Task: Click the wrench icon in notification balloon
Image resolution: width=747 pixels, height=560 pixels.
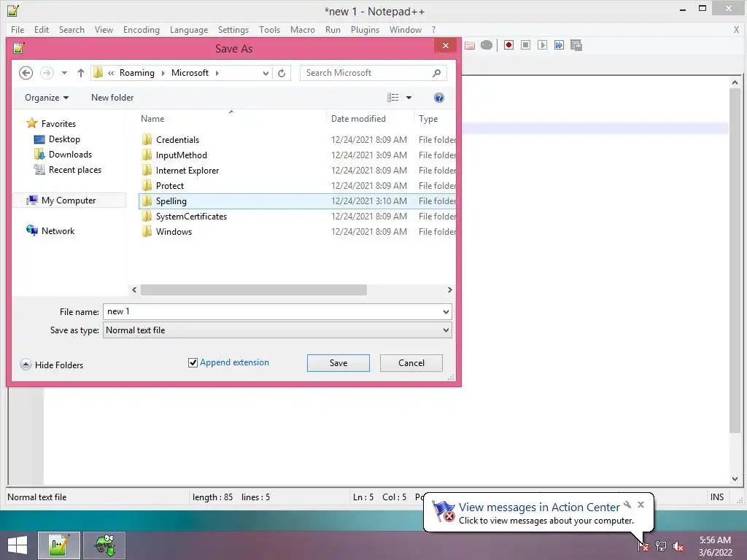Action: [627, 505]
